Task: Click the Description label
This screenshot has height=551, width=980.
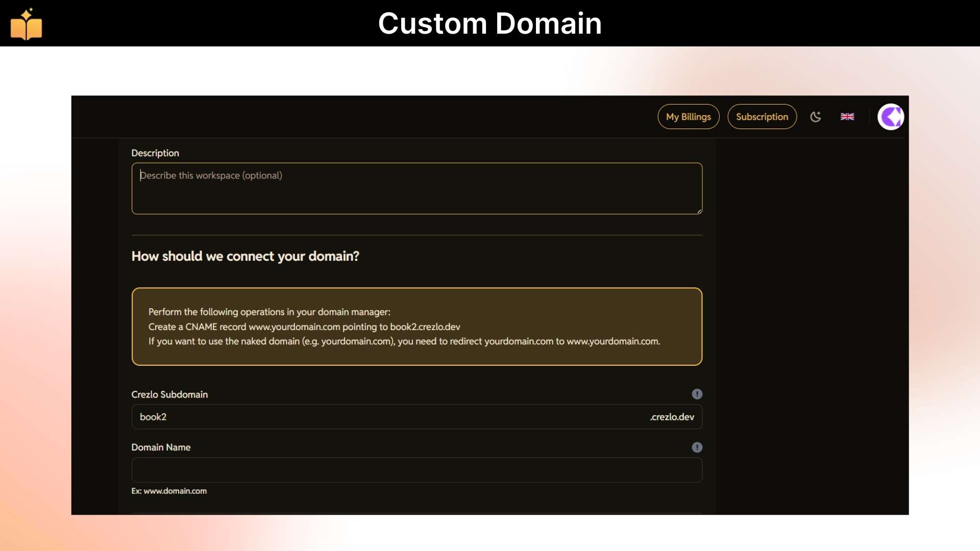Action: click(155, 153)
